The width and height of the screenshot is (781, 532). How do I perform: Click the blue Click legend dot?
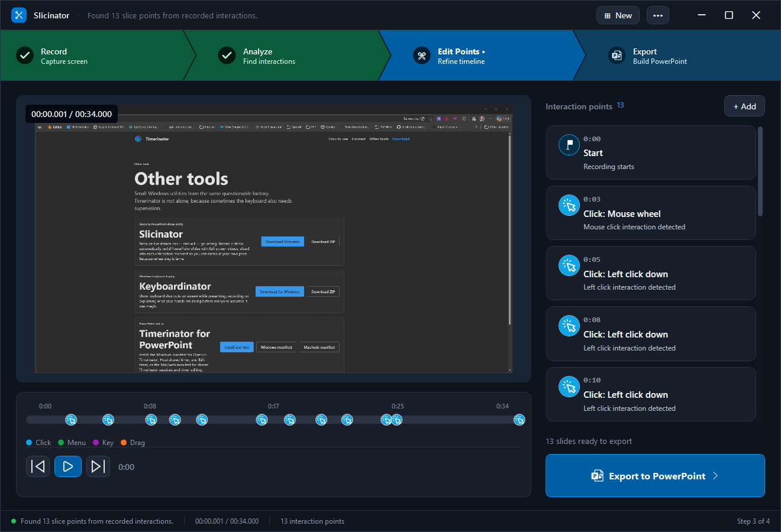(x=29, y=443)
